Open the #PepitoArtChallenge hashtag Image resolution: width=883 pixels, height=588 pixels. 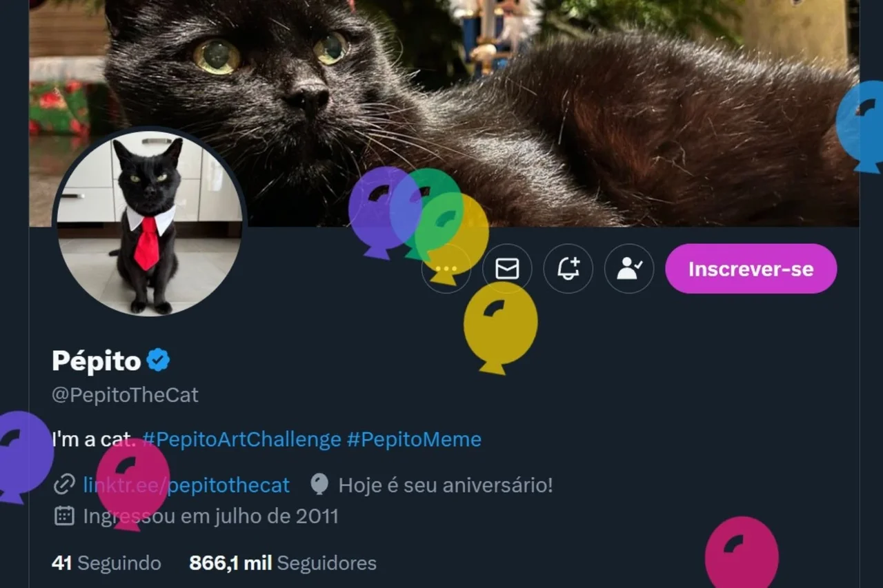coord(240,439)
